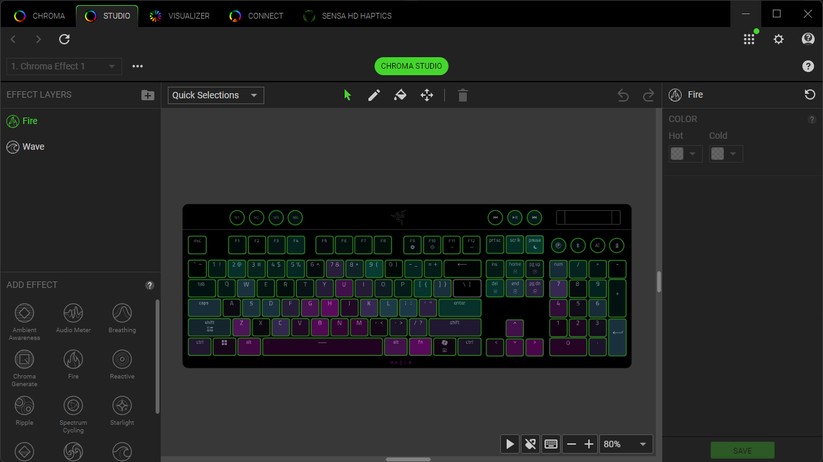The image size is (823, 462).
Task: Click the canvas vertical scrollbar handle
Action: [659, 281]
